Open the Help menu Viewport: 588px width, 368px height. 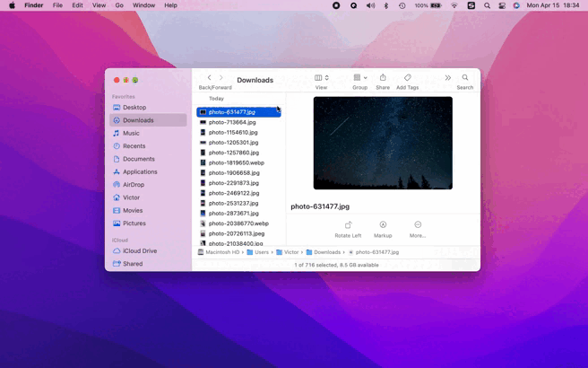tap(170, 5)
